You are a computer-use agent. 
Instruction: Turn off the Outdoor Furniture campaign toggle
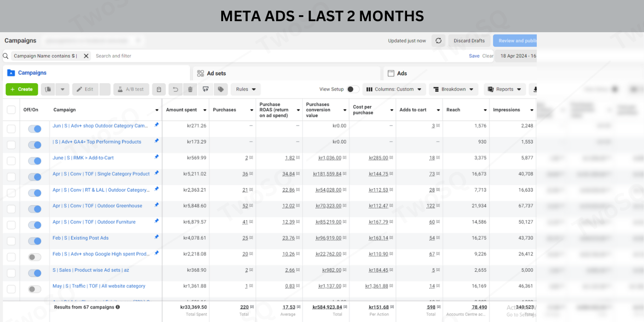point(34,225)
